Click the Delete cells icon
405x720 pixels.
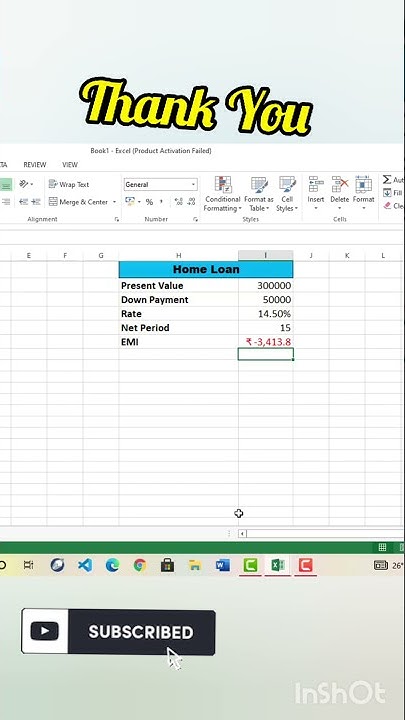coord(340,184)
